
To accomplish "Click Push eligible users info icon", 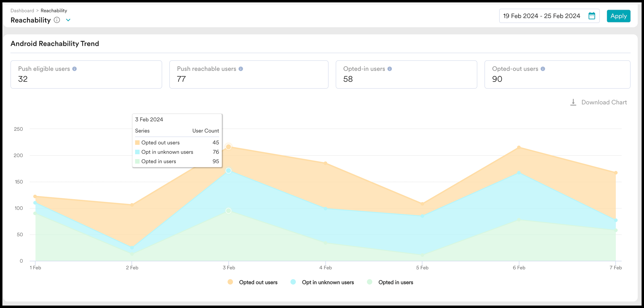I will pos(75,69).
